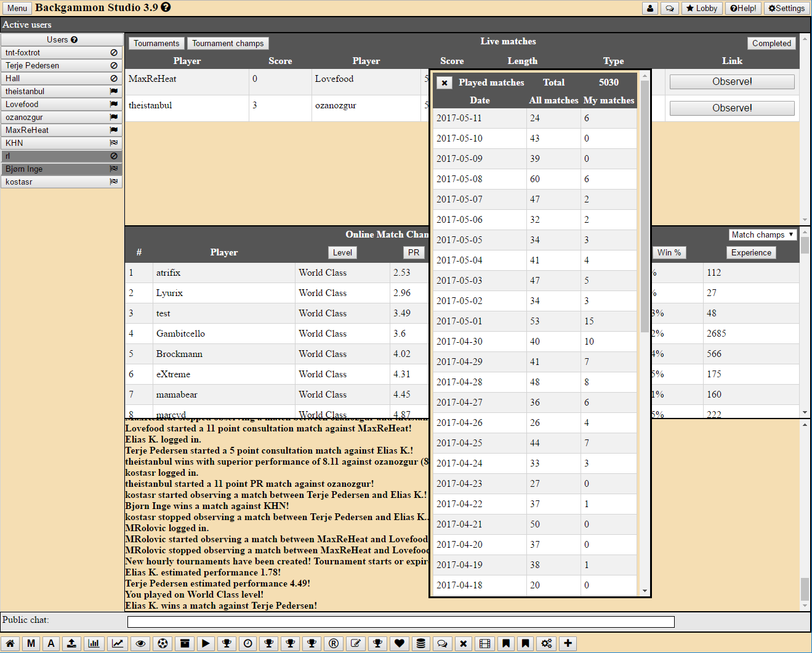
Task: Sort the champions table by Level
Action: click(342, 252)
